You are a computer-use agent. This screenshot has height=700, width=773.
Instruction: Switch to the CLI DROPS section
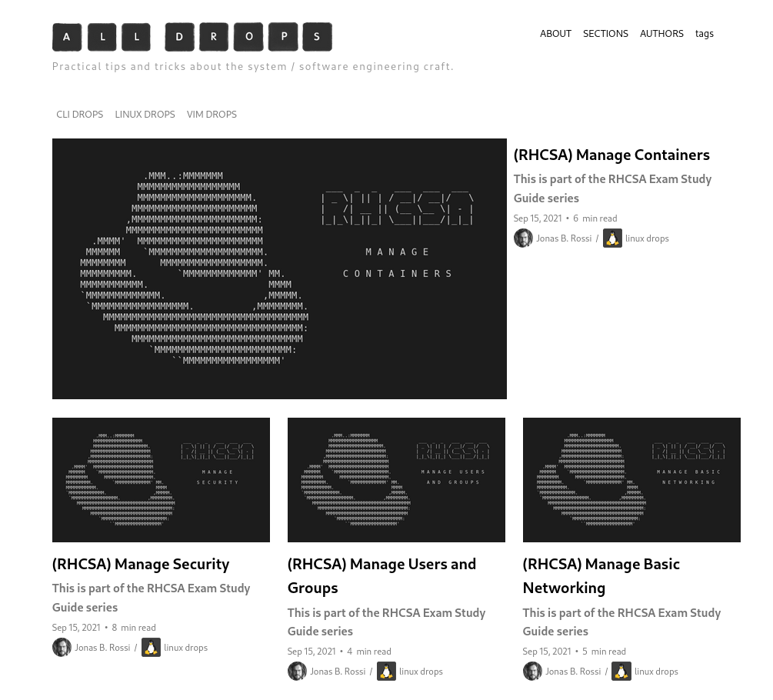tap(80, 115)
